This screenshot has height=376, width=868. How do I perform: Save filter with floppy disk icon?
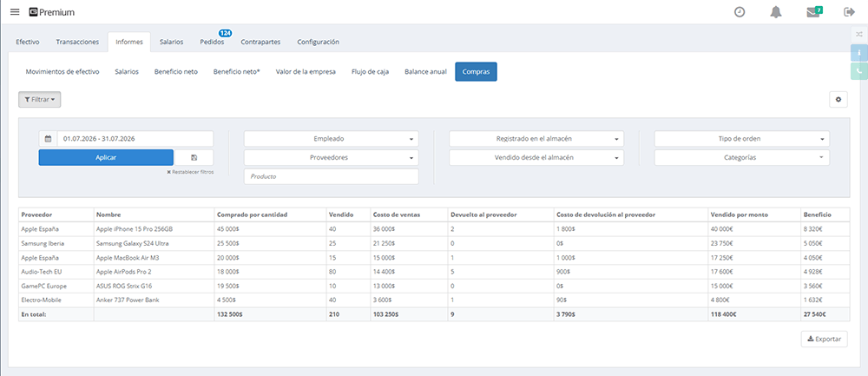(x=194, y=157)
